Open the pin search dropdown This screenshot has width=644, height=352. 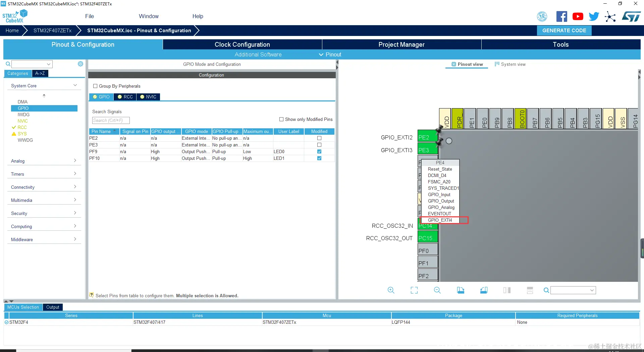click(x=573, y=290)
